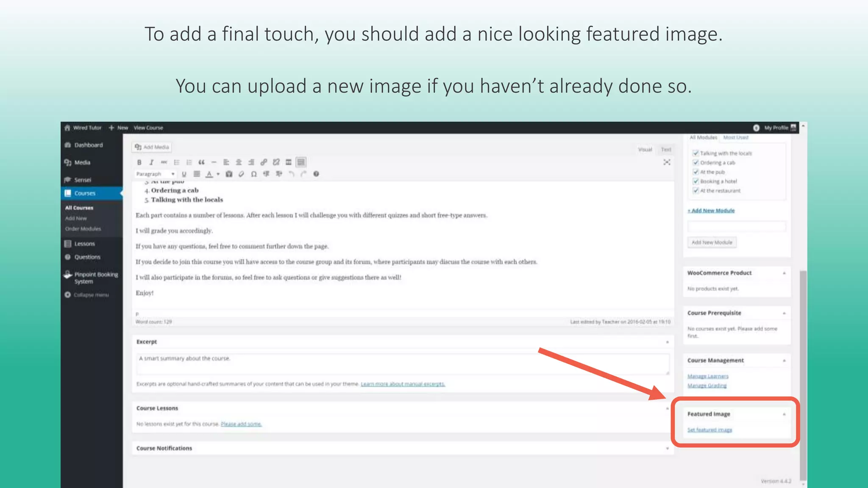
Task: Open the Manage Learners link
Action: click(708, 376)
